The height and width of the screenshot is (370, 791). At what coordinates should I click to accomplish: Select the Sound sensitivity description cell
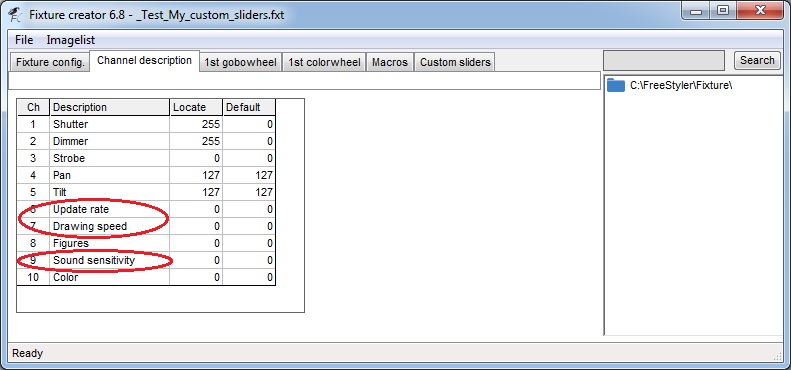coord(109,260)
